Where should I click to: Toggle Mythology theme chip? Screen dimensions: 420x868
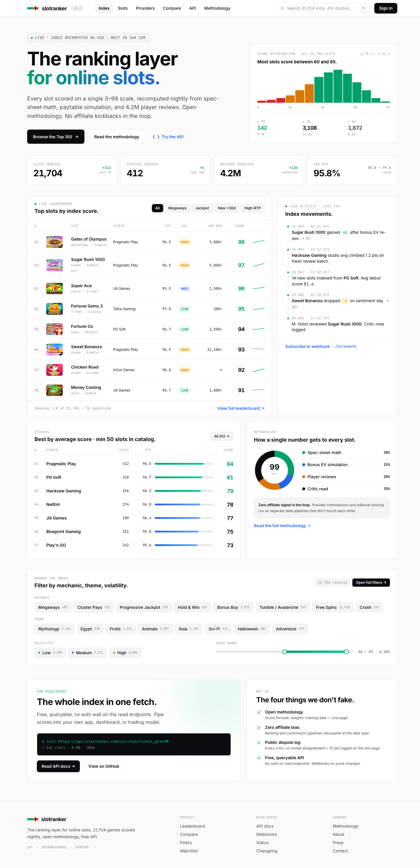[x=54, y=629]
